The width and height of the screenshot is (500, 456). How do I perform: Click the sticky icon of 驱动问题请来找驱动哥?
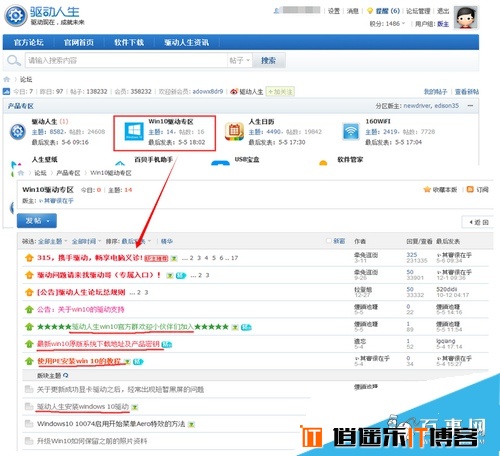[x=29, y=275]
